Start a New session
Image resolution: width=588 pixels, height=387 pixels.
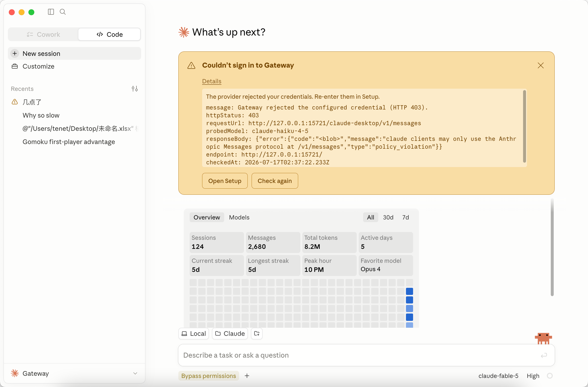tap(74, 53)
